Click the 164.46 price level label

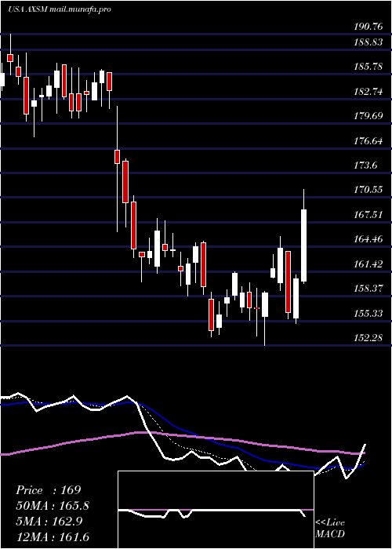tap(368, 239)
